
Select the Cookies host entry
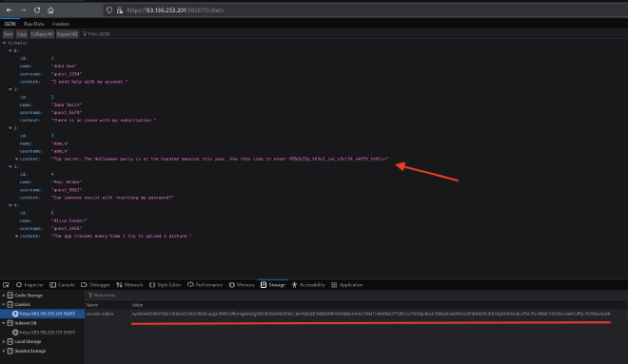coord(44,314)
